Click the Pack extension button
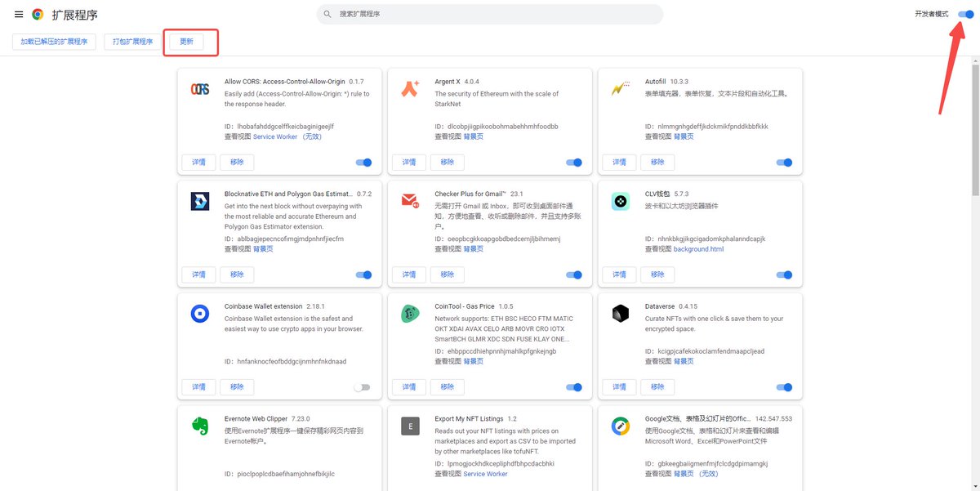The width and height of the screenshot is (980, 491). 132,42
